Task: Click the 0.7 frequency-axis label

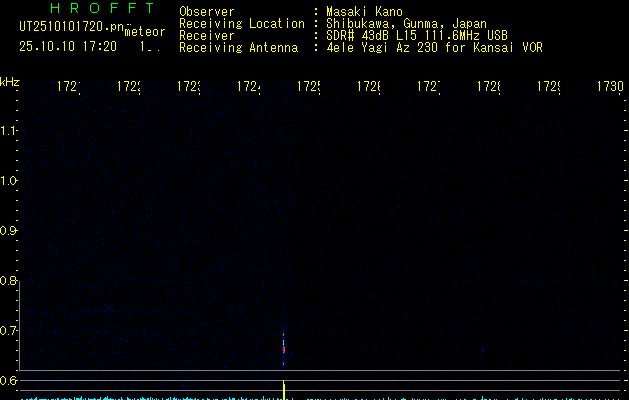Action: pos(8,331)
